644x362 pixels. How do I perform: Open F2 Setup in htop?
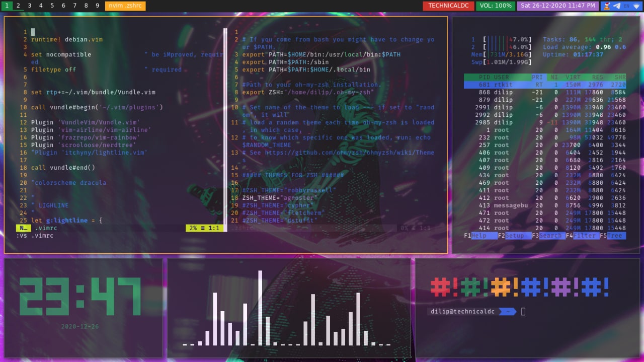pos(514,236)
